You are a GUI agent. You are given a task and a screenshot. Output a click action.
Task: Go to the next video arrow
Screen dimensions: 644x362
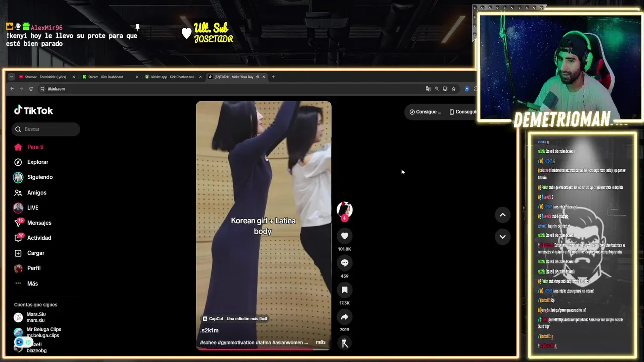[x=502, y=237]
